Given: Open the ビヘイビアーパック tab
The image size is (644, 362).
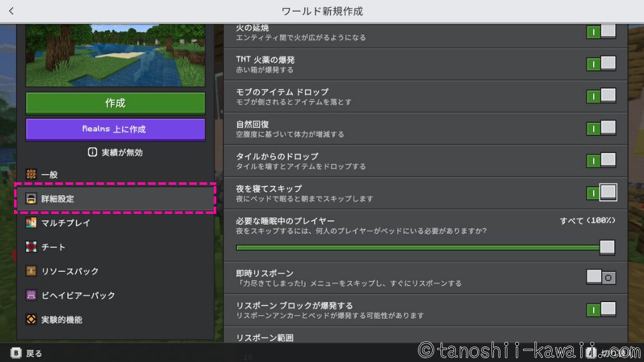Looking at the screenshot, I should tap(115, 295).
